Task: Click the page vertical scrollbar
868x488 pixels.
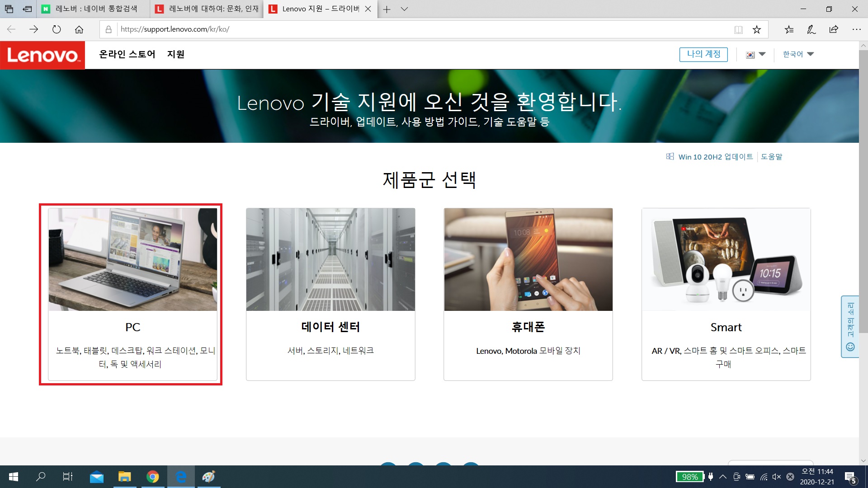Action: click(863, 192)
